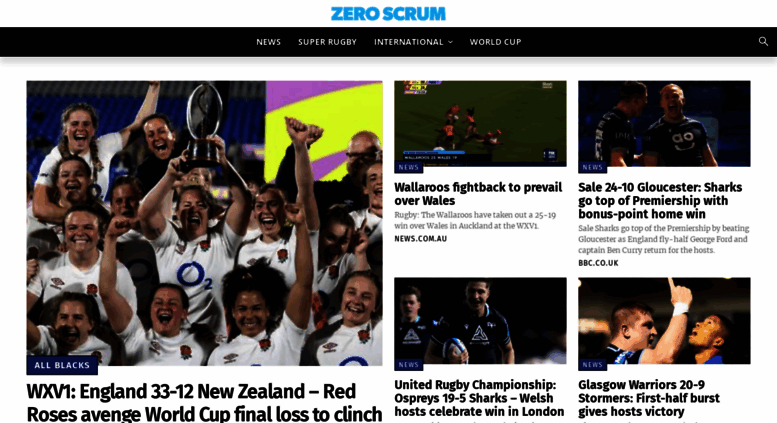Open the Wallaroos fightback to prevail headline
Viewport: 777px width, 423px height.
pyautogui.click(x=478, y=194)
